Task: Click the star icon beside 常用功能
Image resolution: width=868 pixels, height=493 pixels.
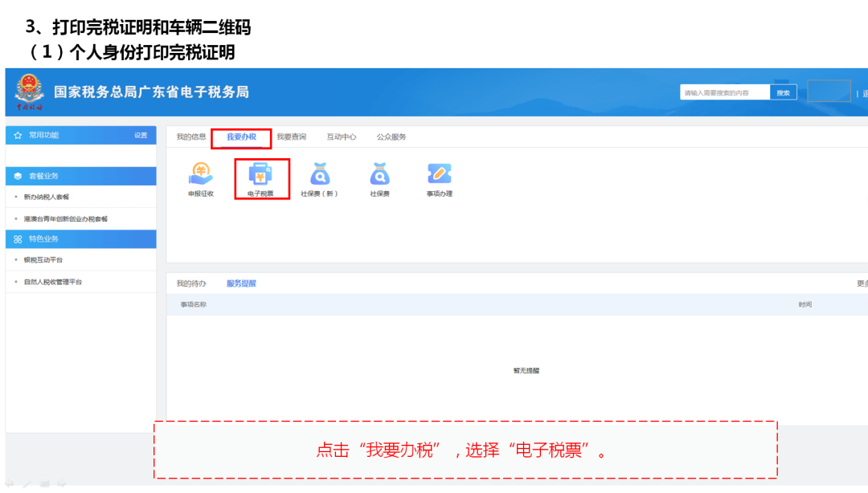Action: pyautogui.click(x=18, y=135)
